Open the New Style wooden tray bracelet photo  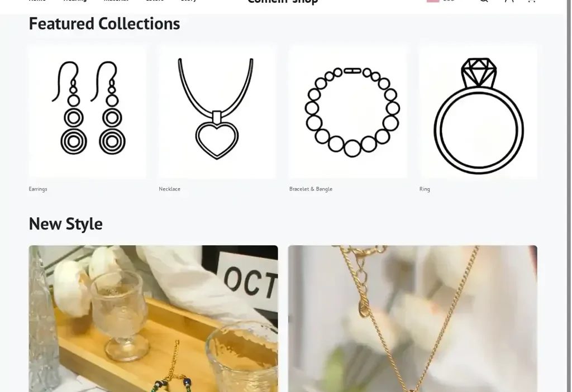click(153, 319)
